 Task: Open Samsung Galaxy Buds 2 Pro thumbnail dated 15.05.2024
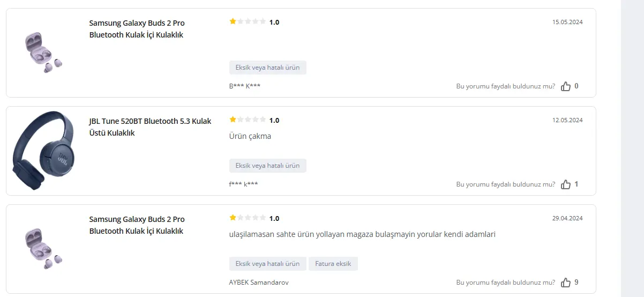(x=43, y=53)
